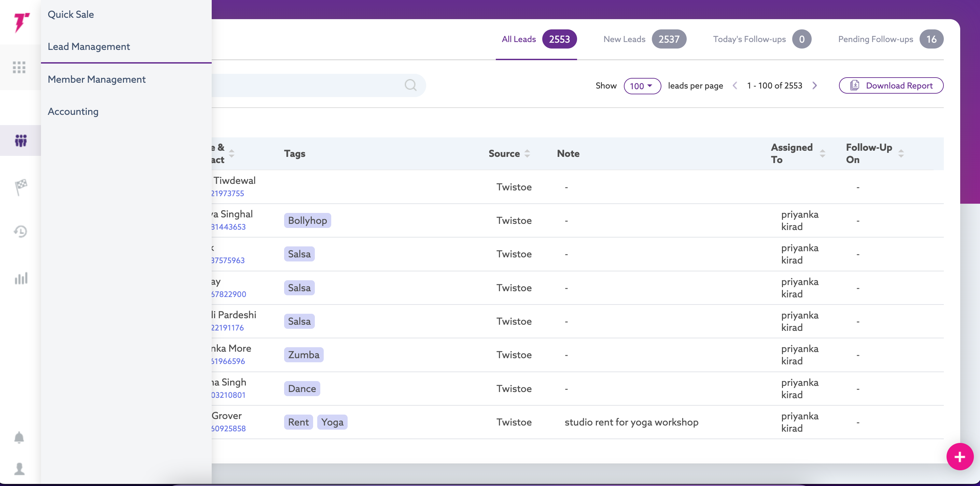Click the Pardeshi lead name
The image size is (980, 486).
coord(234,315)
